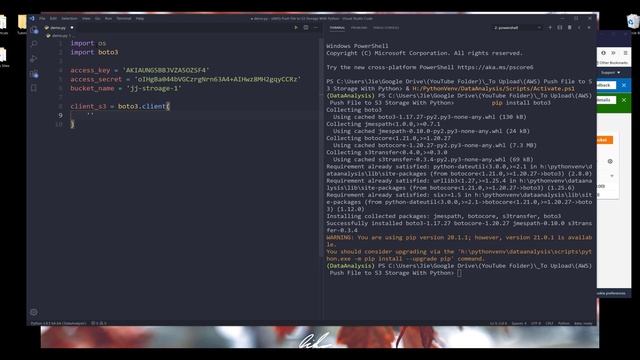This screenshot has height=360, width=640.
Task: Open the Explorer view in activity bar
Action: (34, 30)
